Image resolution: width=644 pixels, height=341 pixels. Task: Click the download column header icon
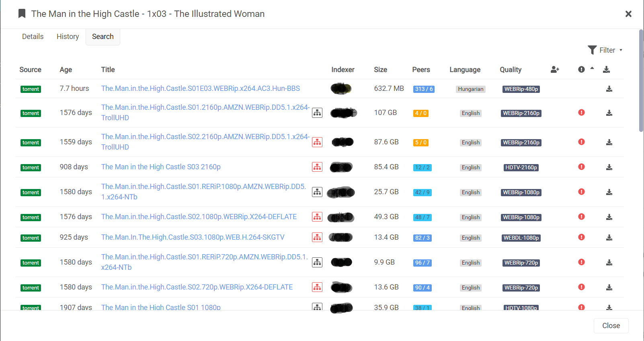[606, 70]
